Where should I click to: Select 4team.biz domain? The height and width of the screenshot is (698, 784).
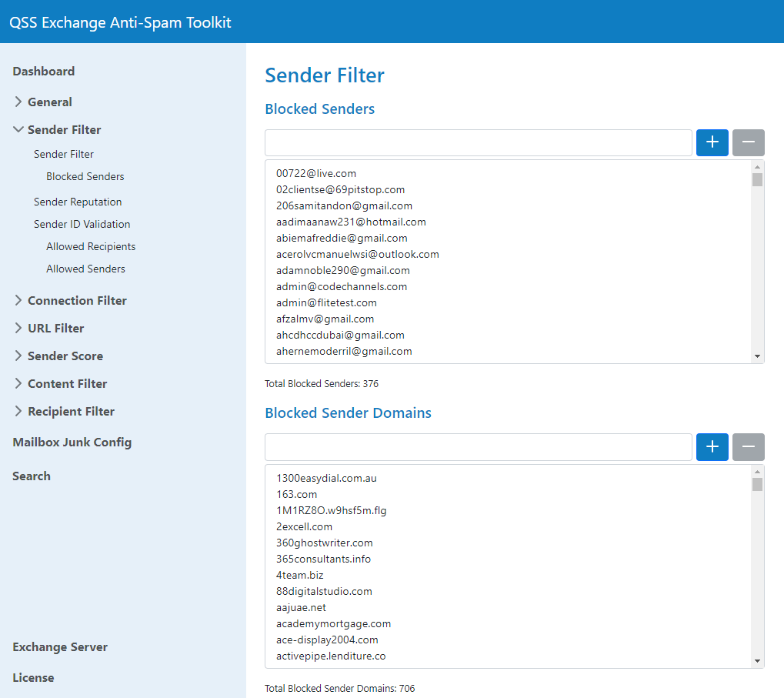click(299, 575)
